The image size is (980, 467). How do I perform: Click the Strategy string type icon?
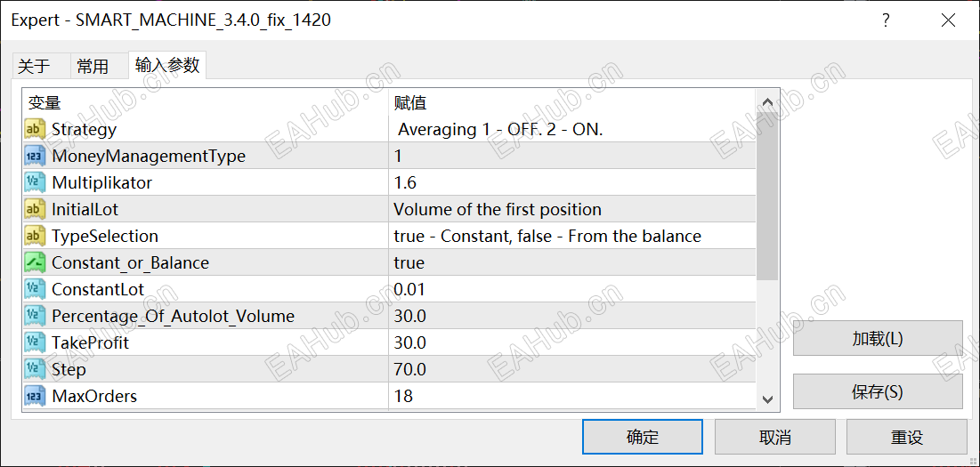click(x=36, y=130)
